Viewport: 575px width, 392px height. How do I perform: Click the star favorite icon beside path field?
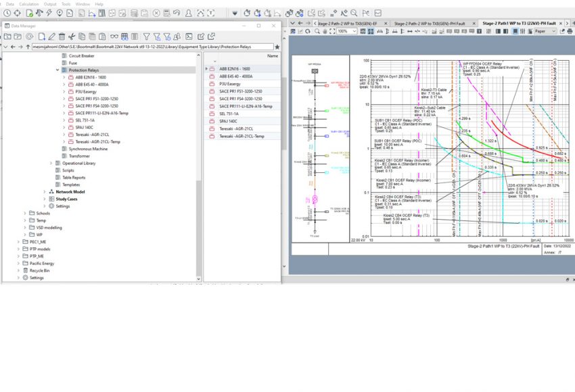[x=277, y=47]
